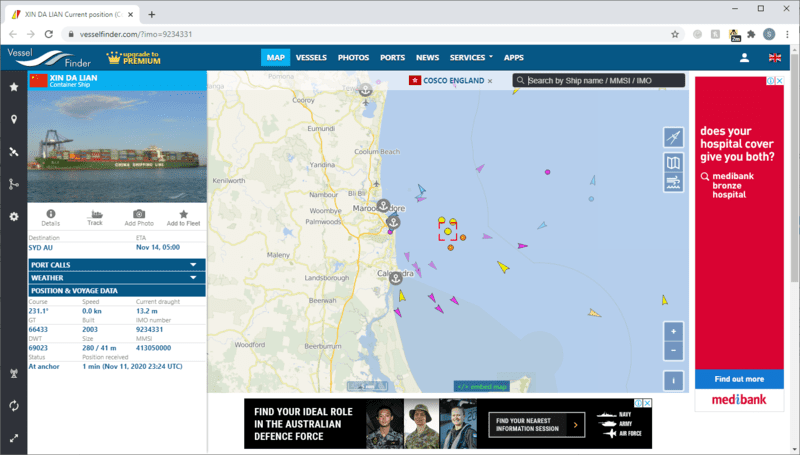Image resolution: width=800 pixels, height=455 pixels.
Task: Select the Caloundra anchor port marker
Action: click(x=395, y=279)
